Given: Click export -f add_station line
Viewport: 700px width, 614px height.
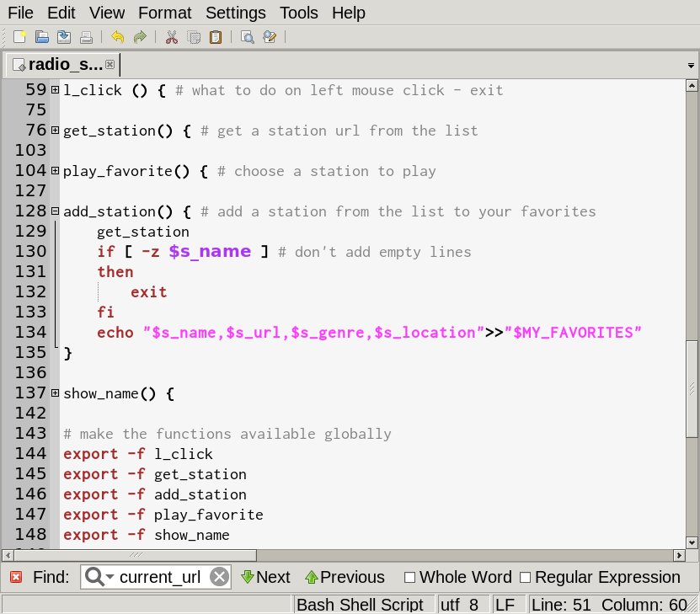Looking at the screenshot, I should tap(154, 494).
